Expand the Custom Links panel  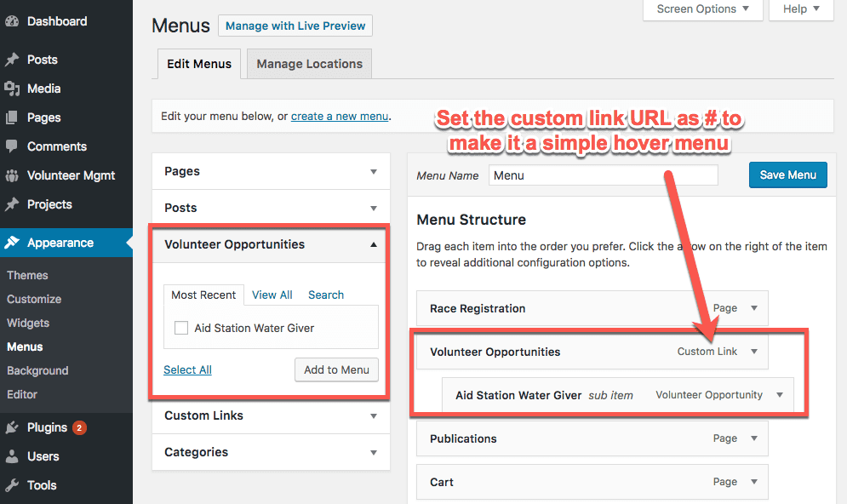(x=373, y=415)
